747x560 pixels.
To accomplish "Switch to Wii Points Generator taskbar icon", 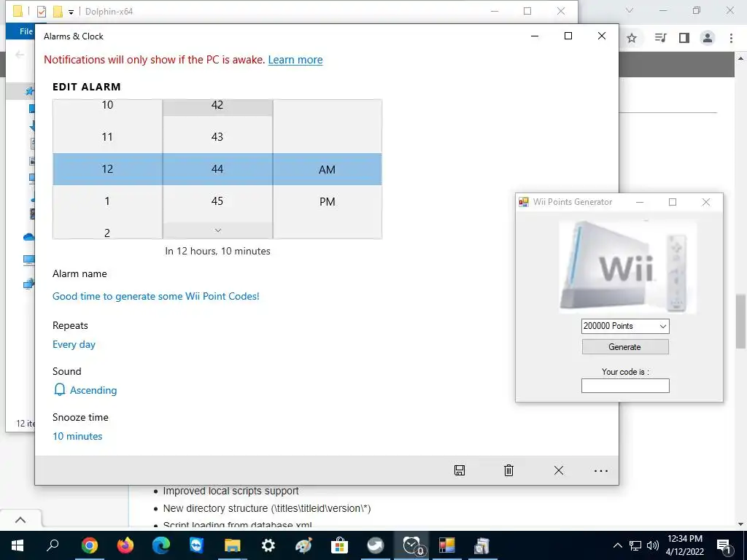I will (447, 545).
